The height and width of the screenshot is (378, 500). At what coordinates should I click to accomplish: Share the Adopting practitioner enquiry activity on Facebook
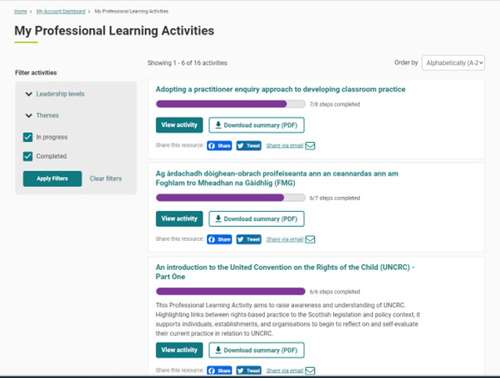pyautogui.click(x=219, y=146)
